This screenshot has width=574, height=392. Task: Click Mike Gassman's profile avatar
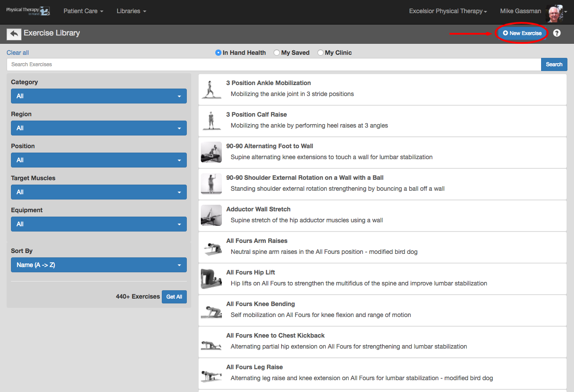pyautogui.click(x=555, y=13)
